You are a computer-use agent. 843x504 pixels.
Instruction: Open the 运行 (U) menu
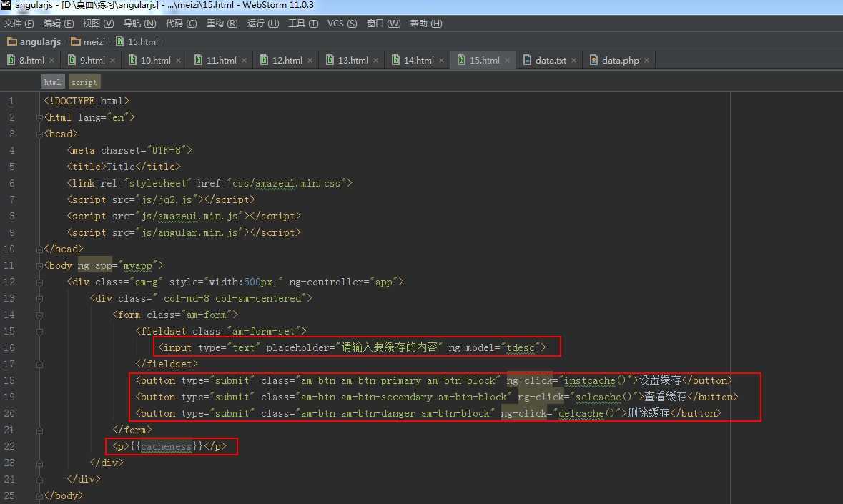pos(263,24)
